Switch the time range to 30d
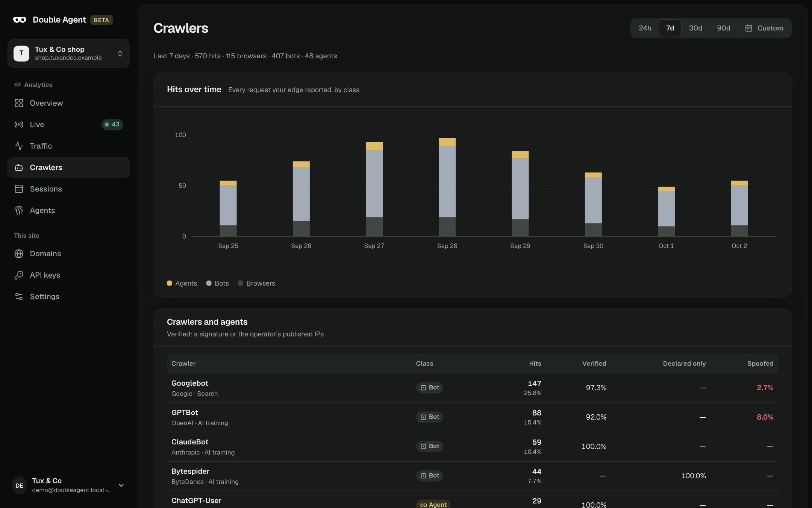Viewport: 812px width, 508px height. 695,28
